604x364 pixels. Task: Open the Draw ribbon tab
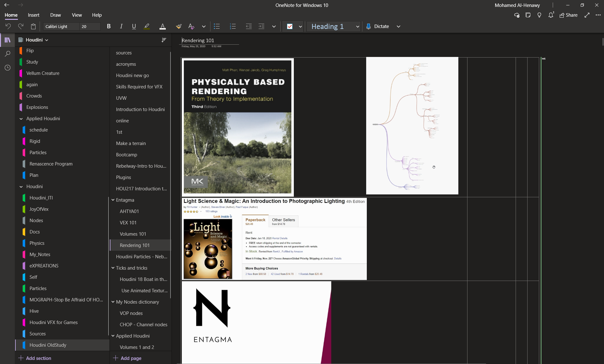pos(55,15)
